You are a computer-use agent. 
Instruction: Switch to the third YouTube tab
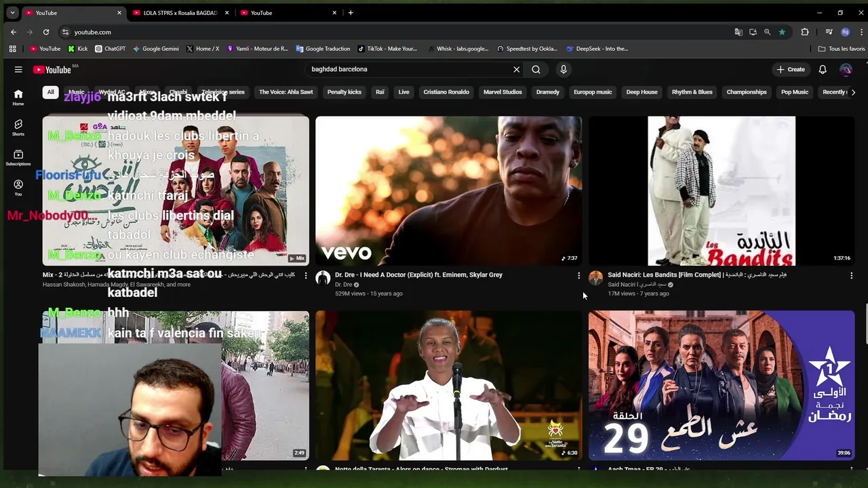pyautogui.click(x=290, y=13)
